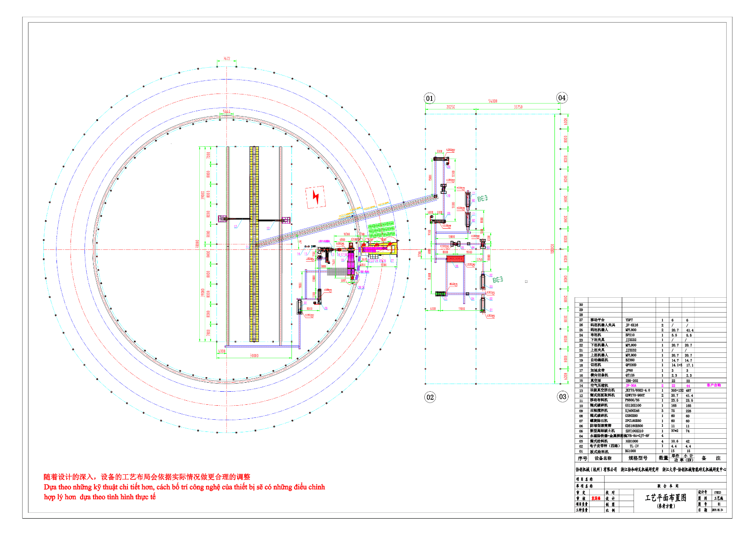Click the 规格型号 column header
756x534 pixels.
638,458
